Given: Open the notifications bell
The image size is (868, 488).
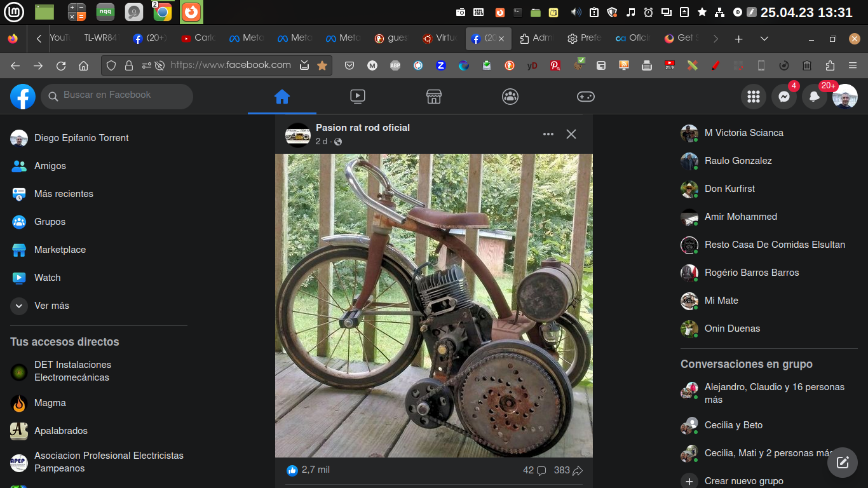Looking at the screenshot, I should click(x=814, y=97).
